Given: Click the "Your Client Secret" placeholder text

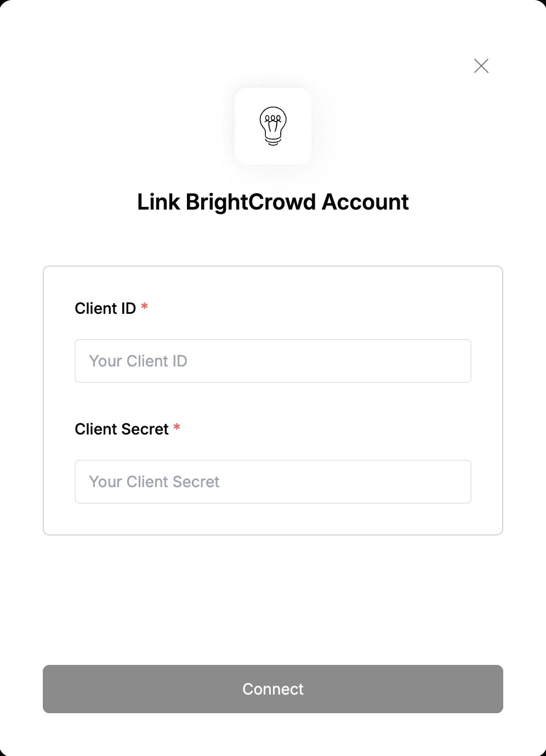Looking at the screenshot, I should point(154,482).
